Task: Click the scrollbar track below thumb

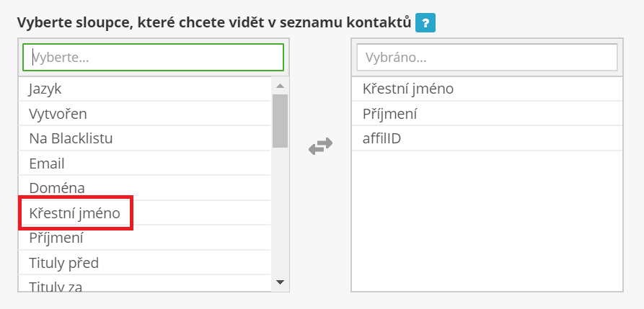Action: [281, 216]
